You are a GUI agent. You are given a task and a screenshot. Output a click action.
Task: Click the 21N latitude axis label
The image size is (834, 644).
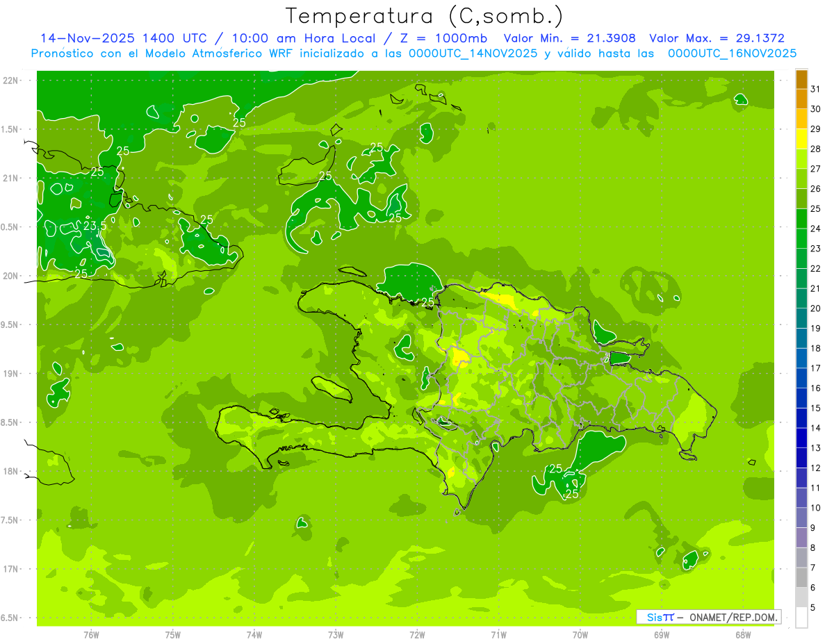[10, 178]
